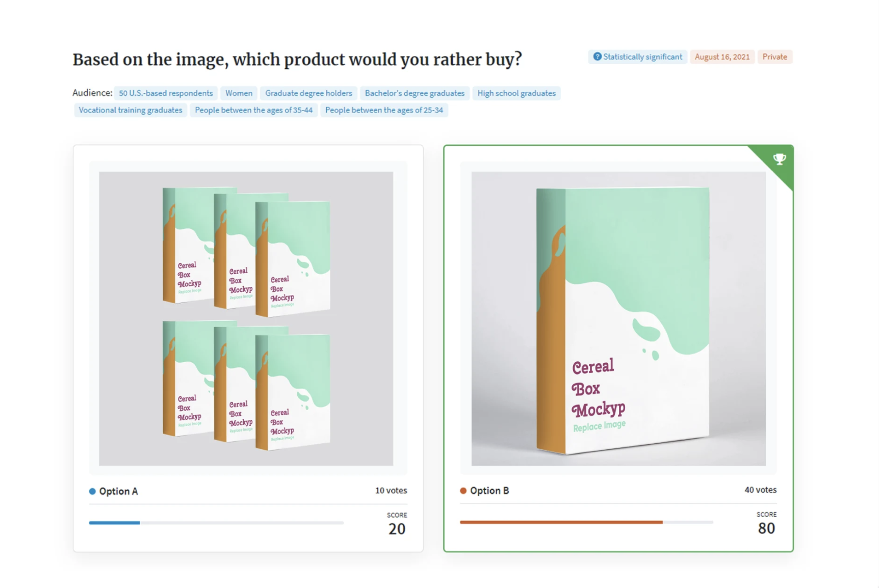Open the Option B single cereal box image
The image size is (879, 588).
618,318
